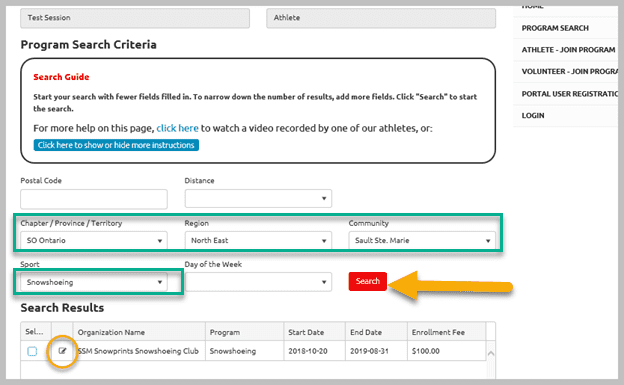Image resolution: width=624 pixels, height=385 pixels.
Task: Click the $100.00 enrollment fee cell
Action: click(447, 351)
